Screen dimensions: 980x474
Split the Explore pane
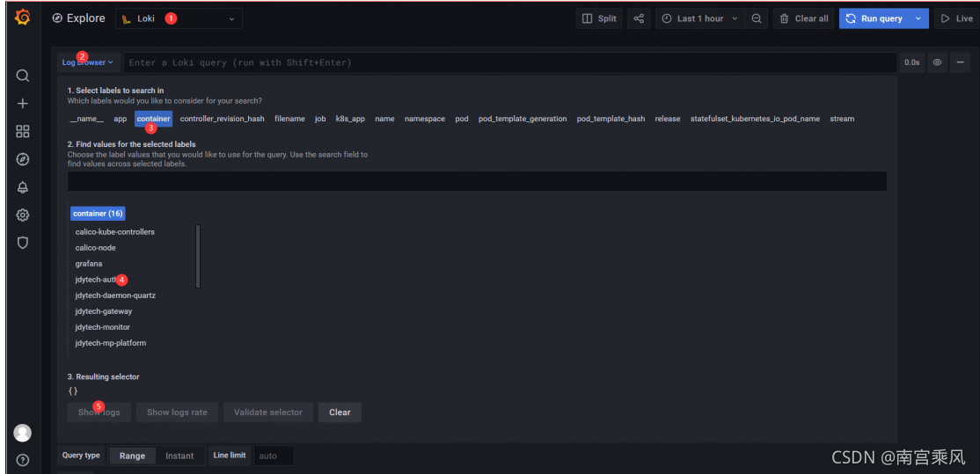[599, 18]
